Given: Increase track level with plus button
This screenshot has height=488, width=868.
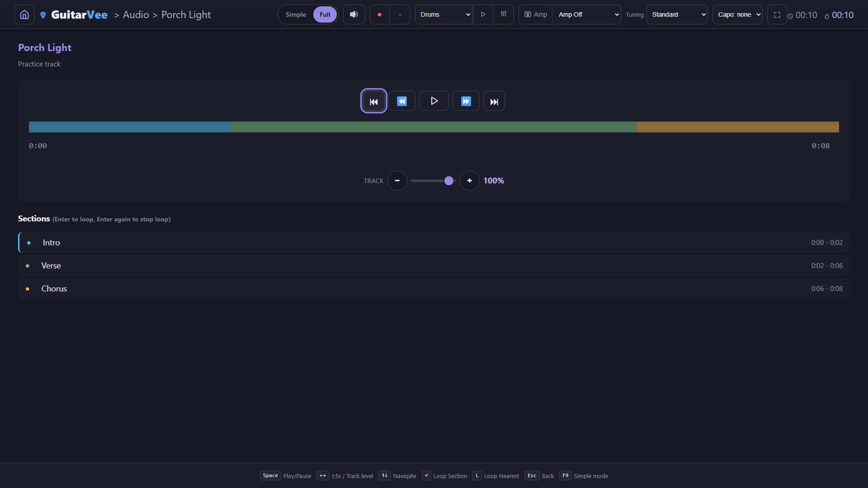Looking at the screenshot, I should [470, 181].
